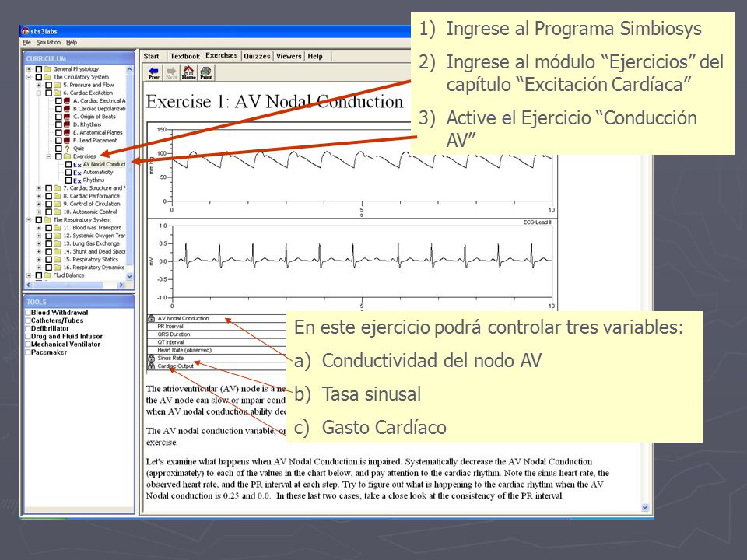The image size is (747, 560).
Task: Enable Drug and Fluid Infusor checkbox
Action: click(x=28, y=337)
